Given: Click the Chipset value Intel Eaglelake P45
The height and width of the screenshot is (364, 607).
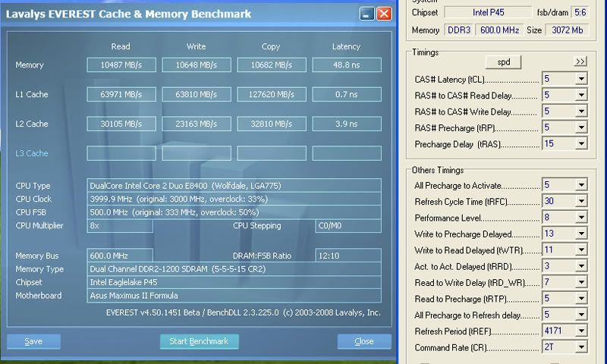Looking at the screenshot, I should (234, 282).
